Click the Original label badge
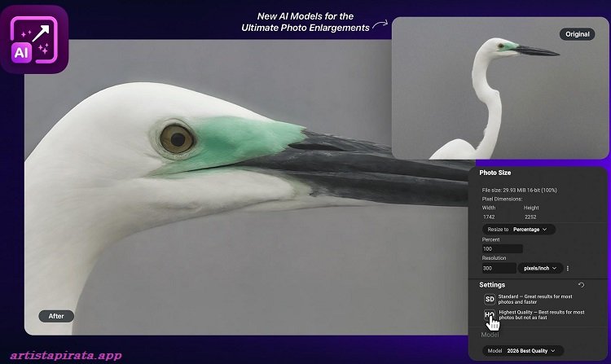 coord(577,34)
